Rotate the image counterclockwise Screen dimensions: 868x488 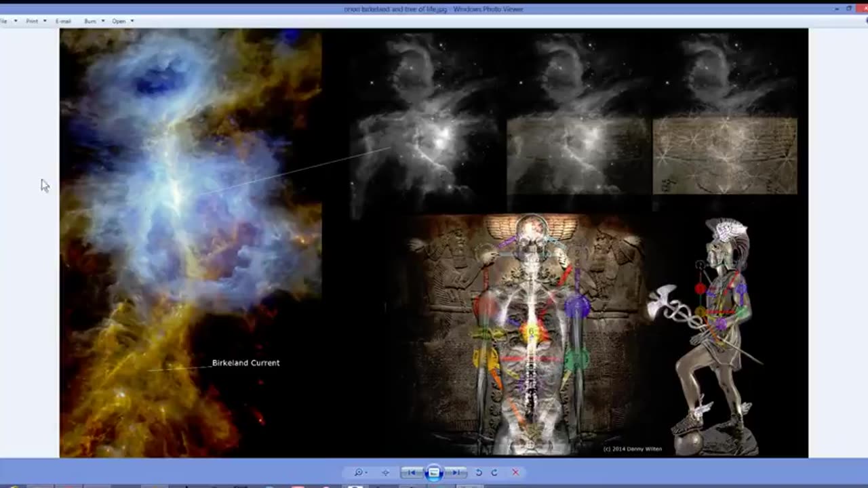point(479,472)
